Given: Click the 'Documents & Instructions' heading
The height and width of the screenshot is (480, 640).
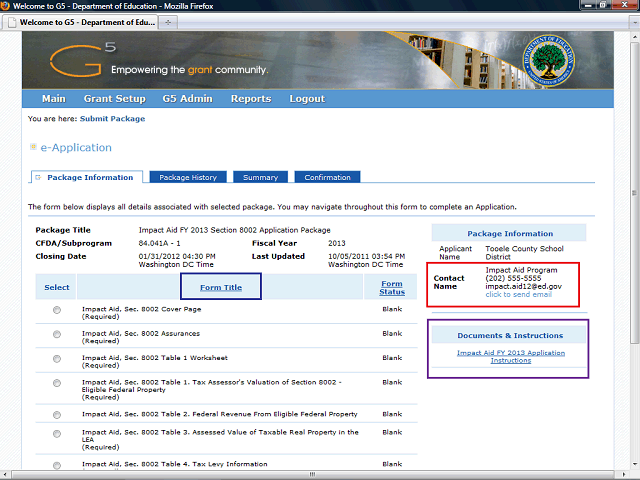Looking at the screenshot, I should 510,336.
